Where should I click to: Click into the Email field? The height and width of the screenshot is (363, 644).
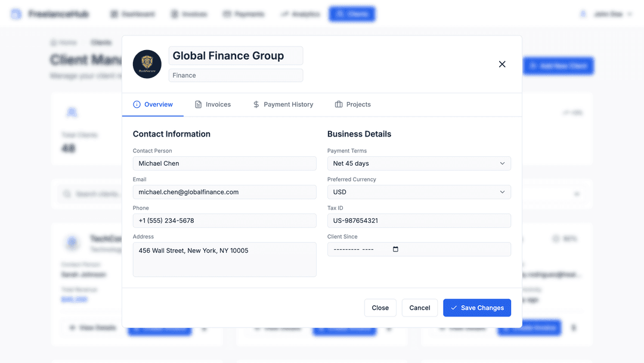click(x=224, y=192)
